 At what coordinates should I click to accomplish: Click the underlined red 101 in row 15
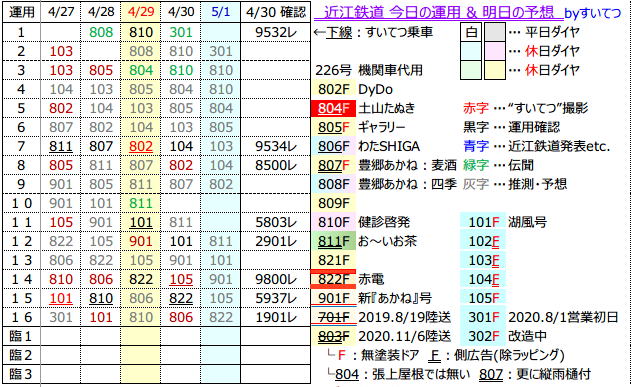61,298
